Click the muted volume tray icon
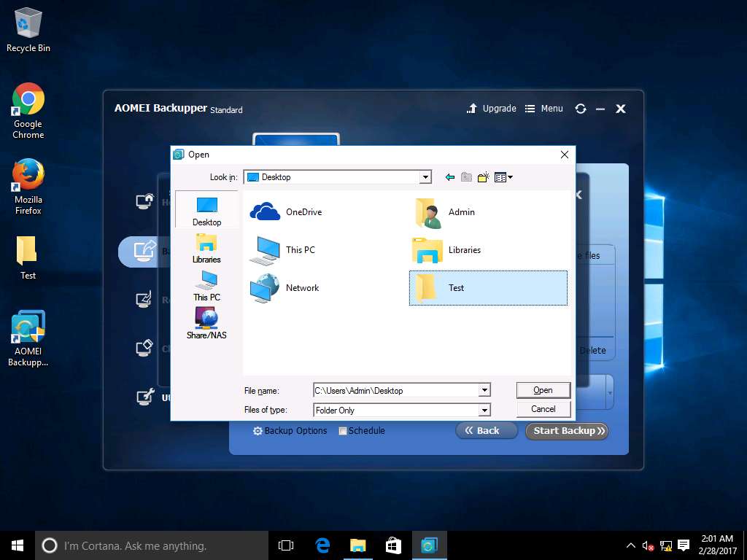The width and height of the screenshot is (747, 560). 648,545
